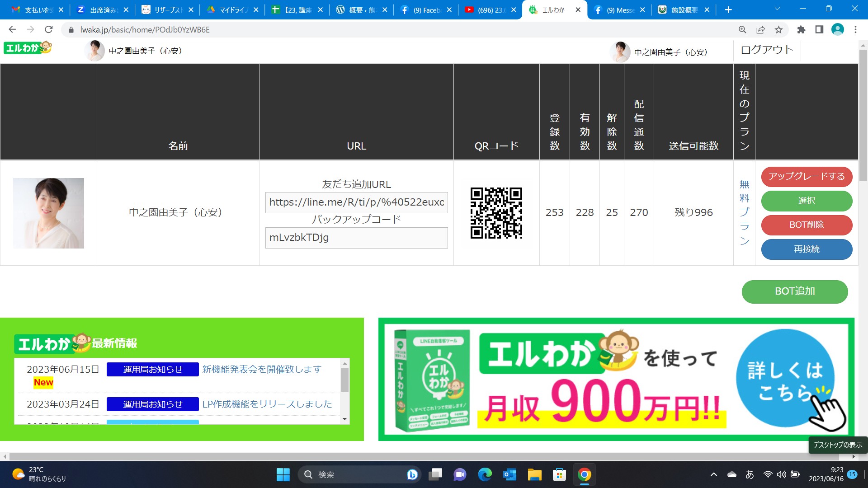
Task: Click the page vertical scrollbar thumb
Action: tap(863, 116)
